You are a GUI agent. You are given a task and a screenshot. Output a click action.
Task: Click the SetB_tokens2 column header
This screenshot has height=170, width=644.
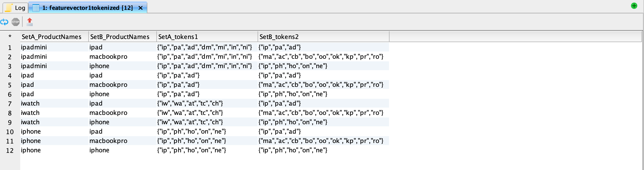click(x=279, y=37)
